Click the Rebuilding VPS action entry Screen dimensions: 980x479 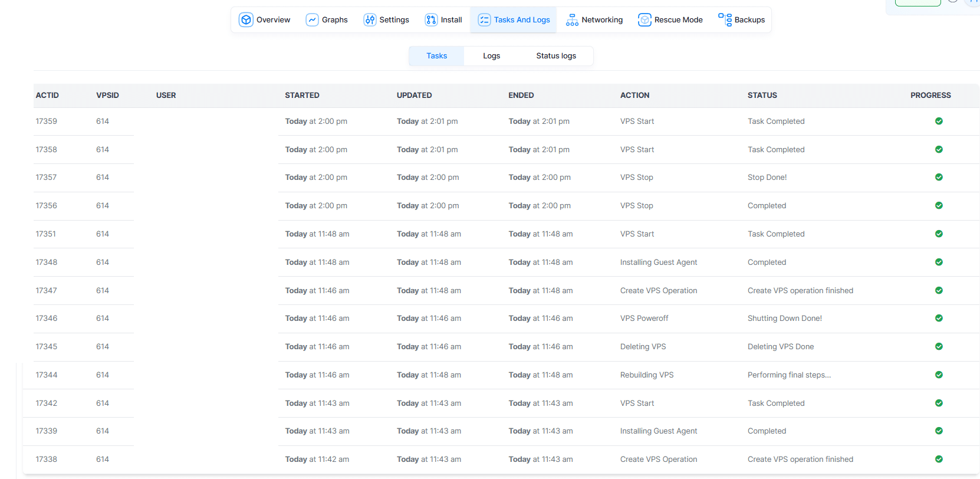pos(646,375)
